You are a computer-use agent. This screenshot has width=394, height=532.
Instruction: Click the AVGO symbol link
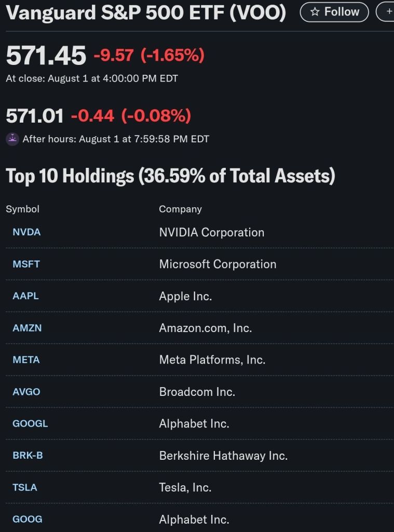pos(26,392)
